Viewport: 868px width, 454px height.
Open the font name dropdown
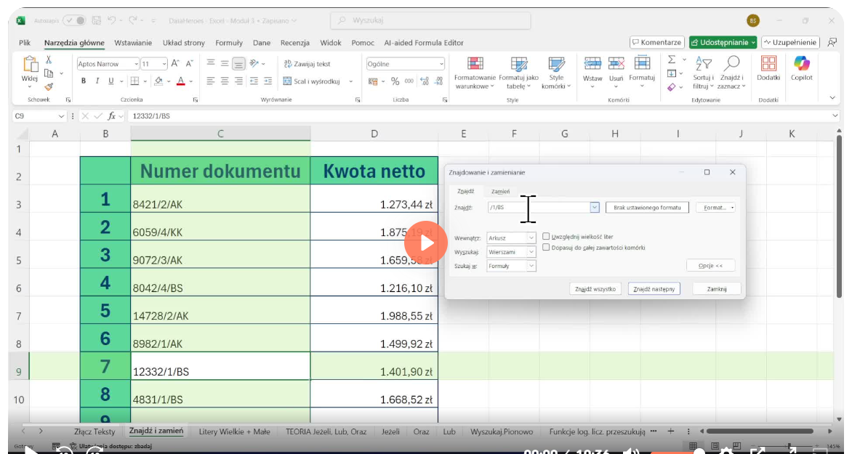click(x=136, y=64)
